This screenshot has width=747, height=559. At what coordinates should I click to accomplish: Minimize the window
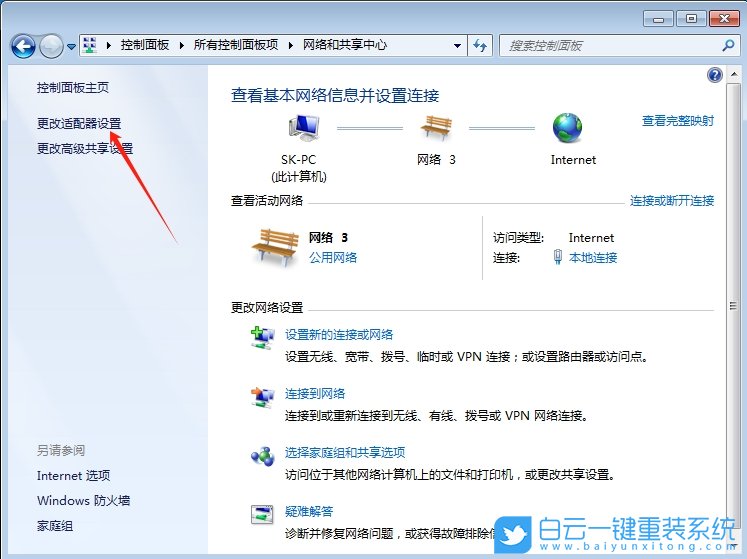pos(658,19)
